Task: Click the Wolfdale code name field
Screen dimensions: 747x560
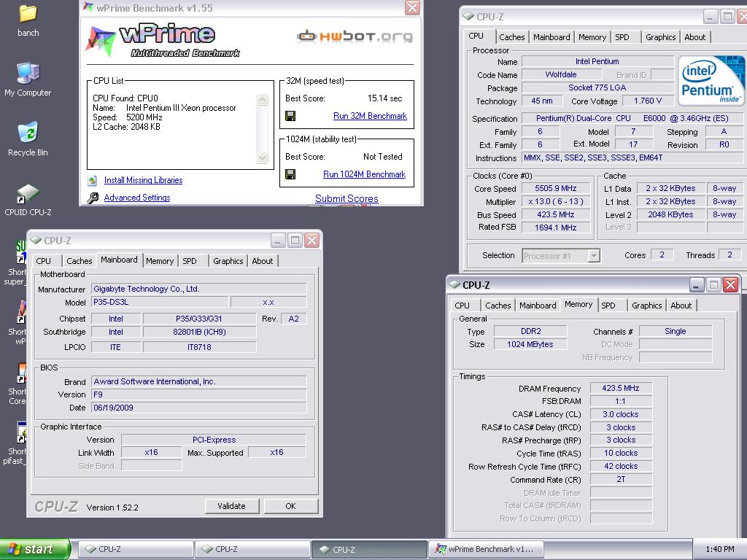Action: 561,75
